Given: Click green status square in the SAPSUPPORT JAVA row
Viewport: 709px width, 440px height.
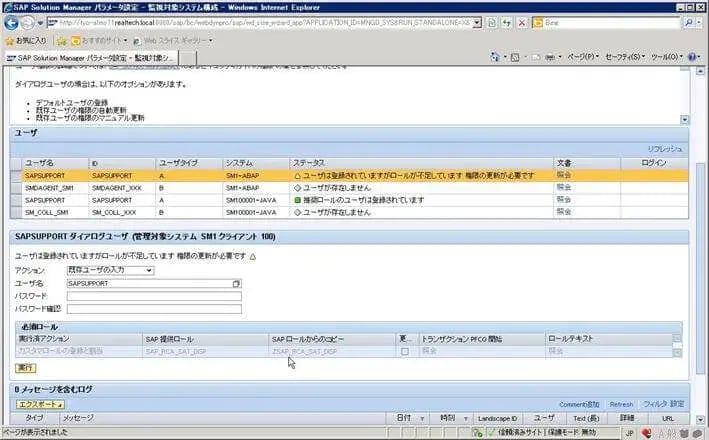Looking at the screenshot, I should click(x=297, y=200).
